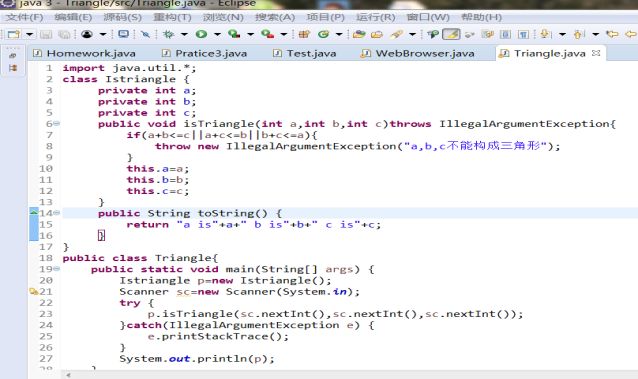Screen dimensions: 638x379
Task: Click the Back navigation arrow icon
Action: pyautogui.click(x=631, y=34)
